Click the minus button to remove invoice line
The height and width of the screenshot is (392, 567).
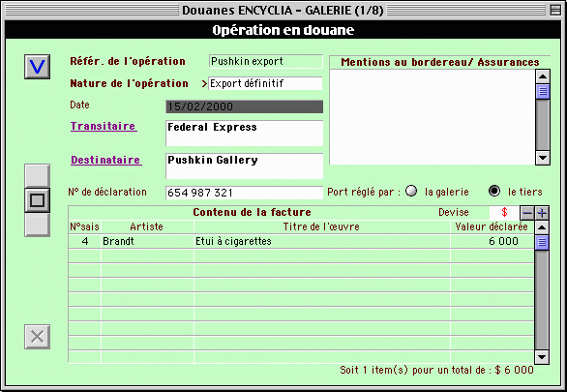click(x=527, y=213)
